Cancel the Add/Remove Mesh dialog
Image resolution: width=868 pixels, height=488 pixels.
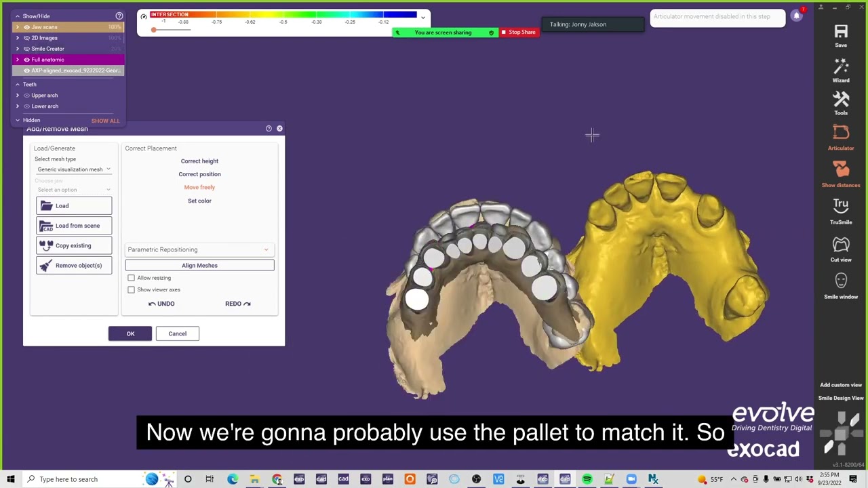pyautogui.click(x=177, y=333)
